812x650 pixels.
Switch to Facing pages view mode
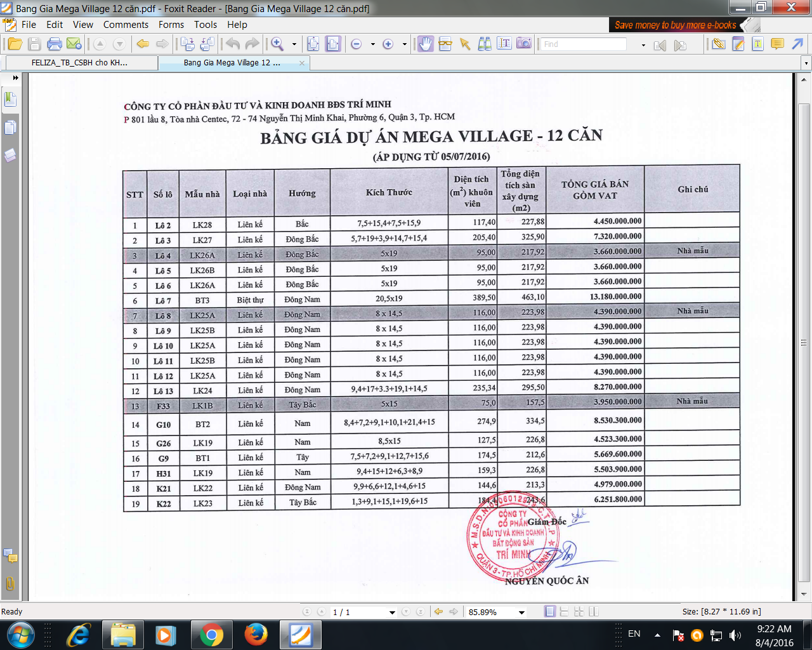[579, 612]
